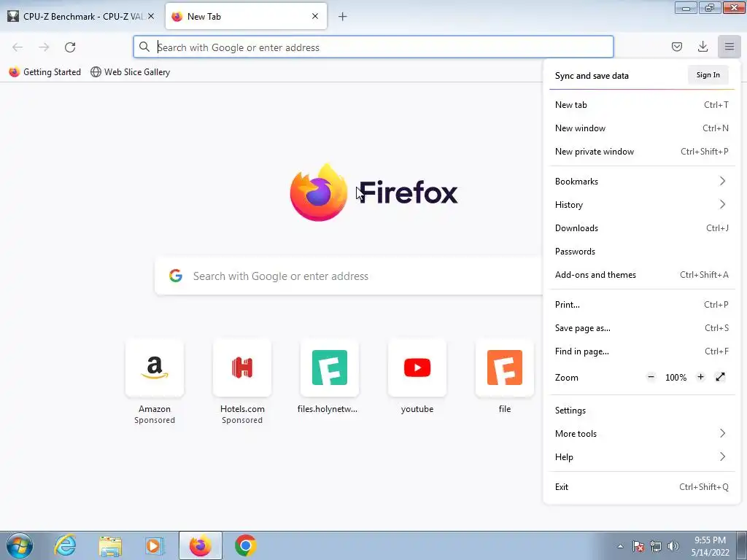Open Settings from the menu

click(x=642, y=410)
